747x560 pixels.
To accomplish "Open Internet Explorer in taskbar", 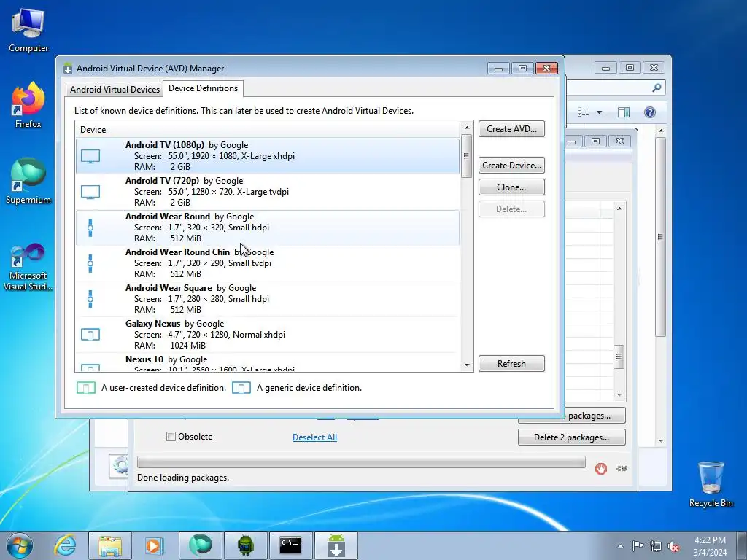I will (65, 545).
